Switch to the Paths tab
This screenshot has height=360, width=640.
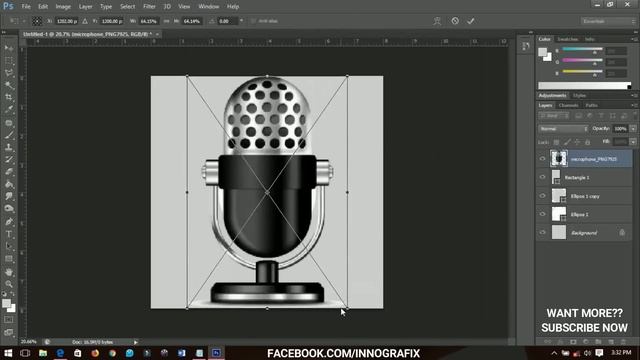click(591, 105)
